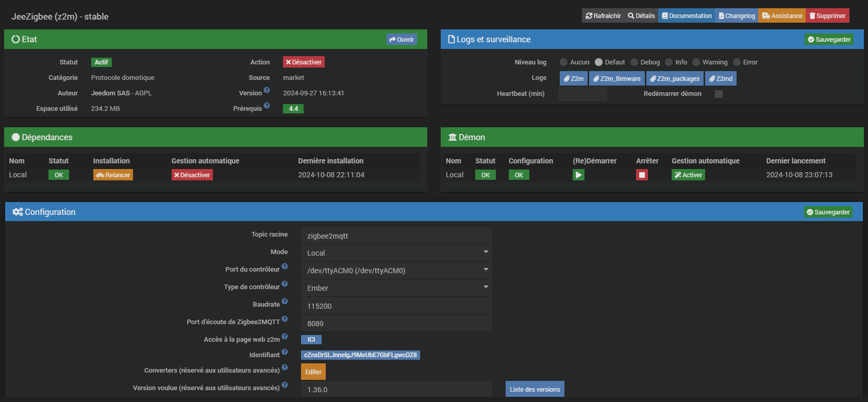Open the Documentation link button

pos(687,16)
